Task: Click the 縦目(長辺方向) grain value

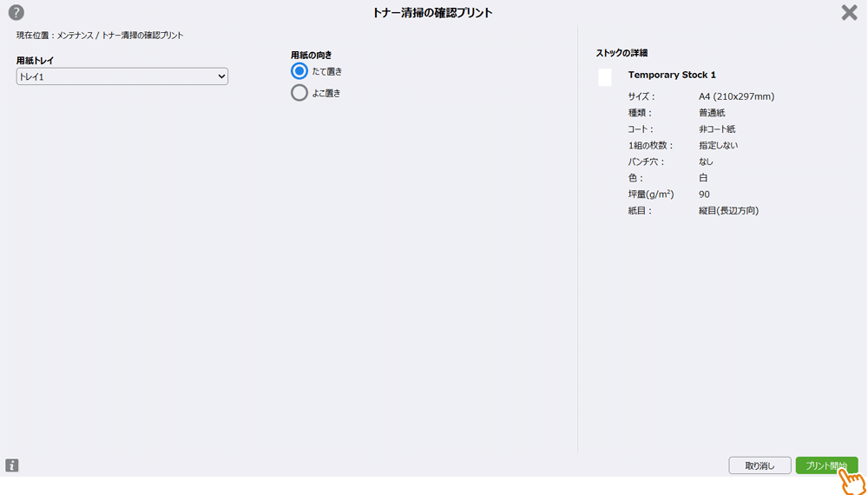Action: coord(728,210)
